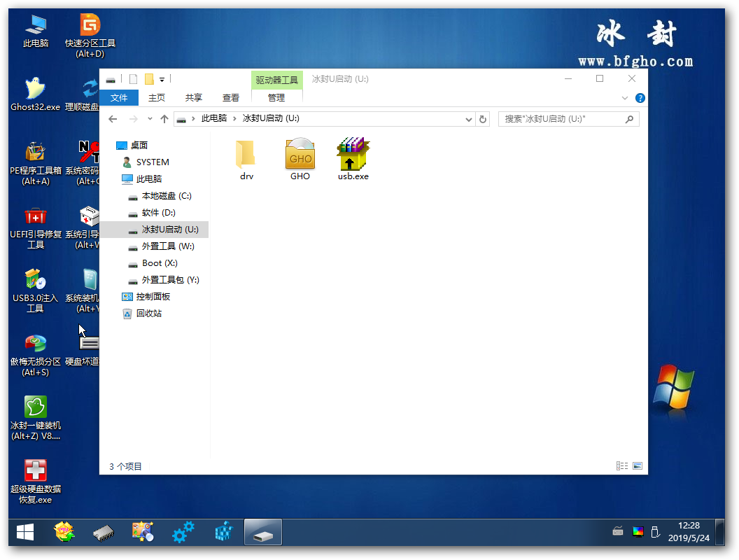The width and height of the screenshot is (739, 560).
Task: Click the show desktop strip
Action: tap(719, 532)
